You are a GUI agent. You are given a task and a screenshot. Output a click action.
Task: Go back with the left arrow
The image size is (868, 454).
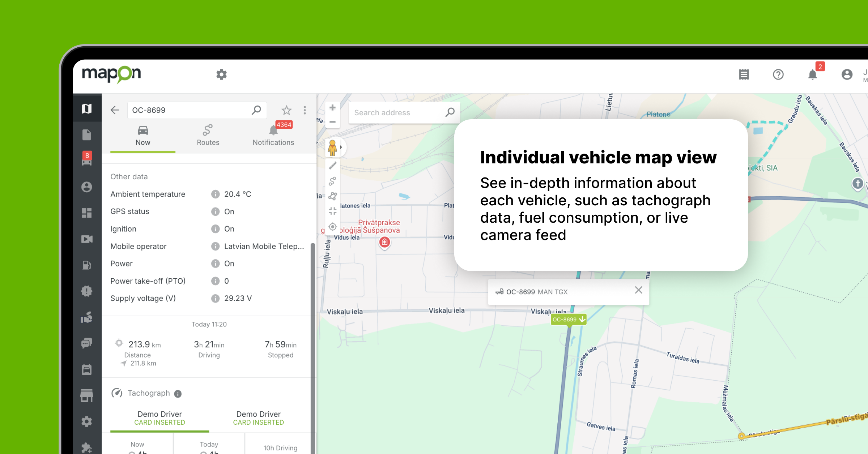[115, 110]
